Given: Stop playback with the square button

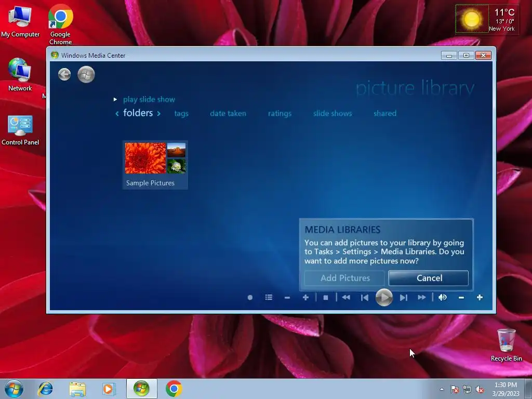Looking at the screenshot, I should tap(326, 298).
